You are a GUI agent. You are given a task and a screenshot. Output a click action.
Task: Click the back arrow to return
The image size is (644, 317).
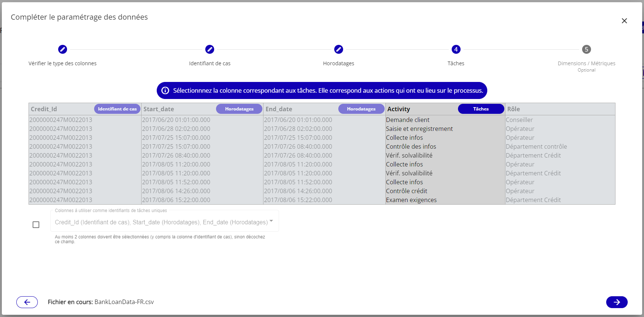point(27,302)
